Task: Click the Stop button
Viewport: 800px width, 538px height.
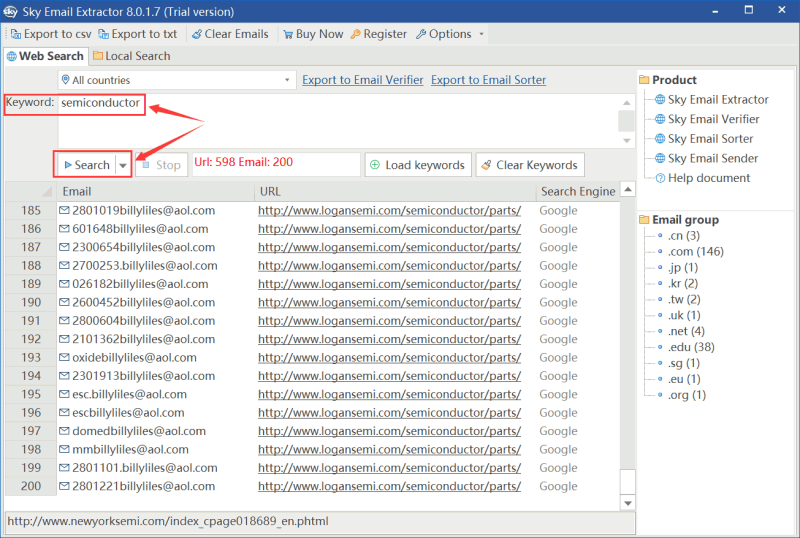Action: tap(162, 165)
